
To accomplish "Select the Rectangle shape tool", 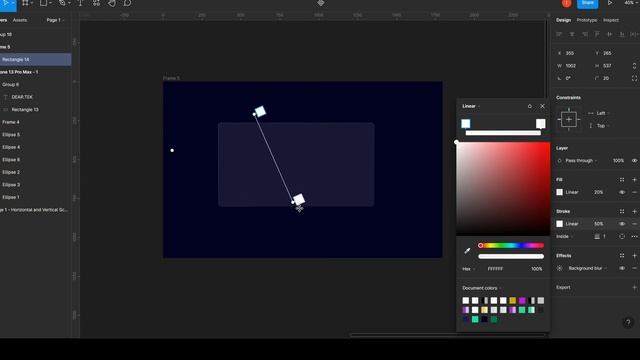I will pos(43,3).
